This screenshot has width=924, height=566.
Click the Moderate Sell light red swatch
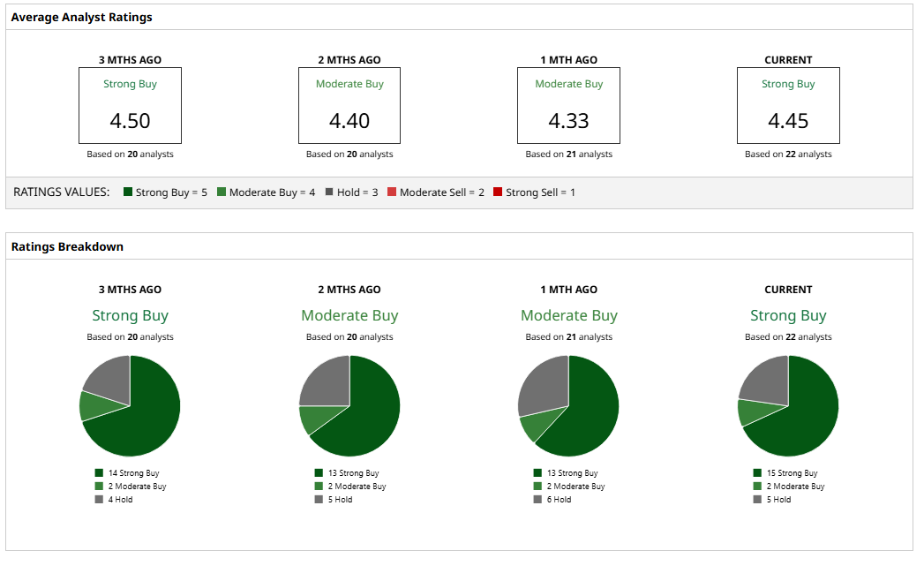coord(391,192)
